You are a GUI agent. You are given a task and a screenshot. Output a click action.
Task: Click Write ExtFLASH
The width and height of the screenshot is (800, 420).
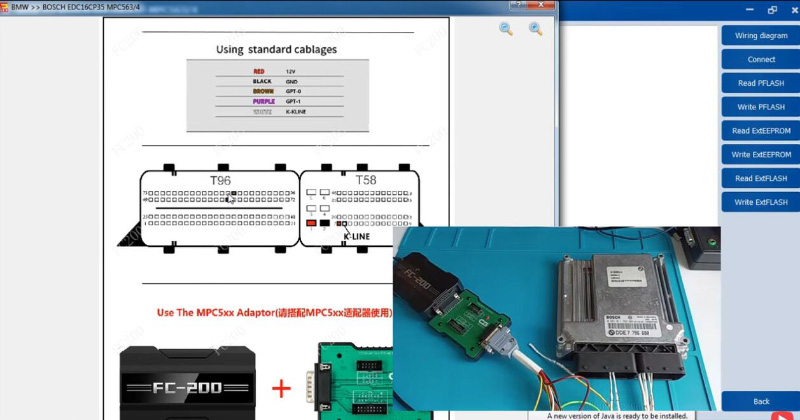761,202
